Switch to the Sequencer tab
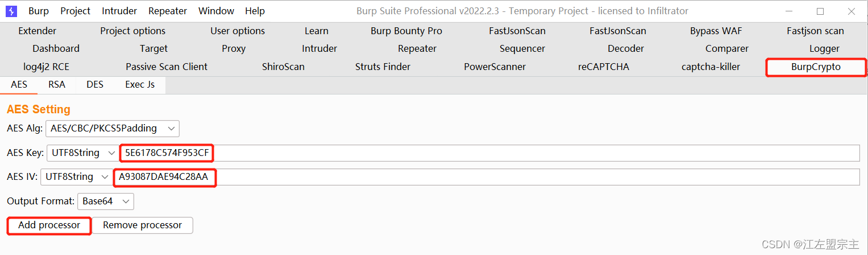 pyautogui.click(x=522, y=49)
